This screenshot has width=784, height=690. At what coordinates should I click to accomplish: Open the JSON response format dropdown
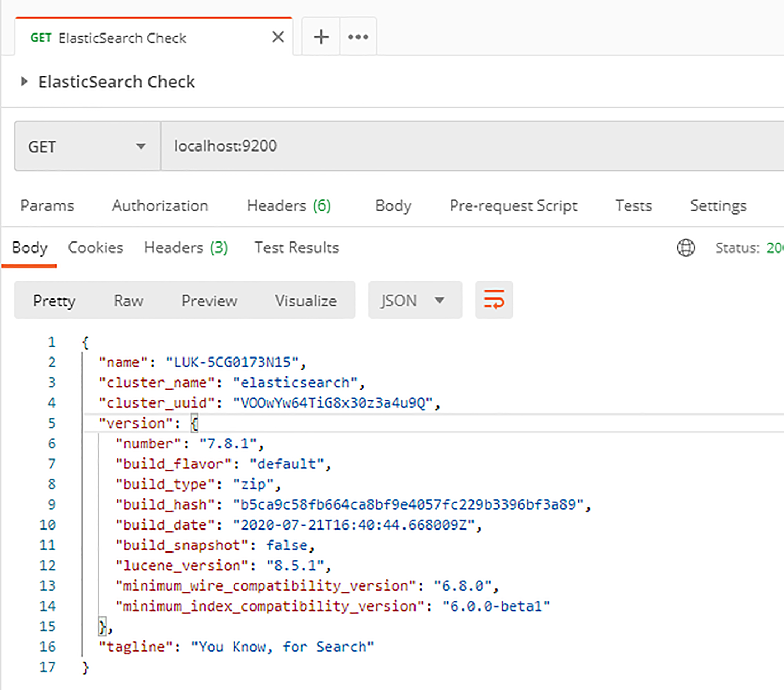pos(414,300)
